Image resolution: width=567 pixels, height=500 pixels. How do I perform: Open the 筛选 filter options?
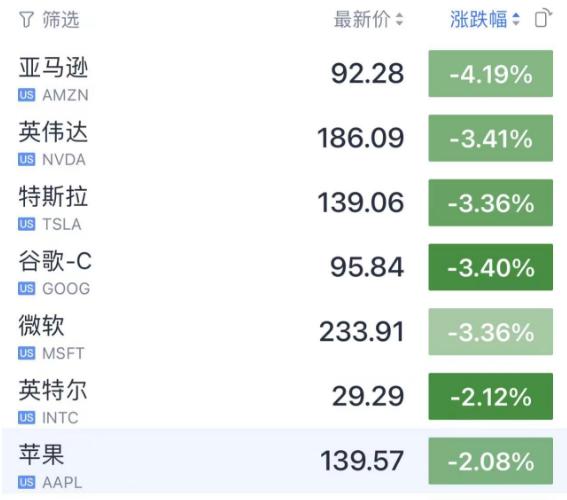pyautogui.click(x=49, y=19)
